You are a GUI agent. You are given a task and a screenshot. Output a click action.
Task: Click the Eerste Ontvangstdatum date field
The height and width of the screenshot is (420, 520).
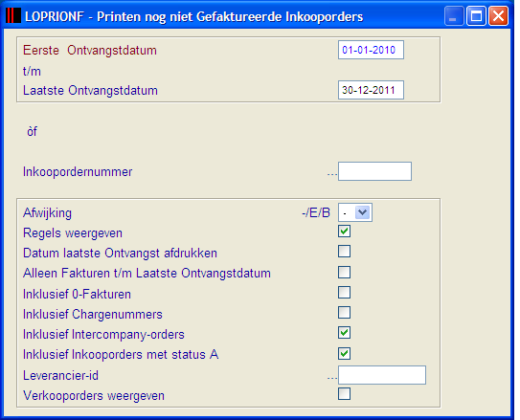click(x=371, y=50)
